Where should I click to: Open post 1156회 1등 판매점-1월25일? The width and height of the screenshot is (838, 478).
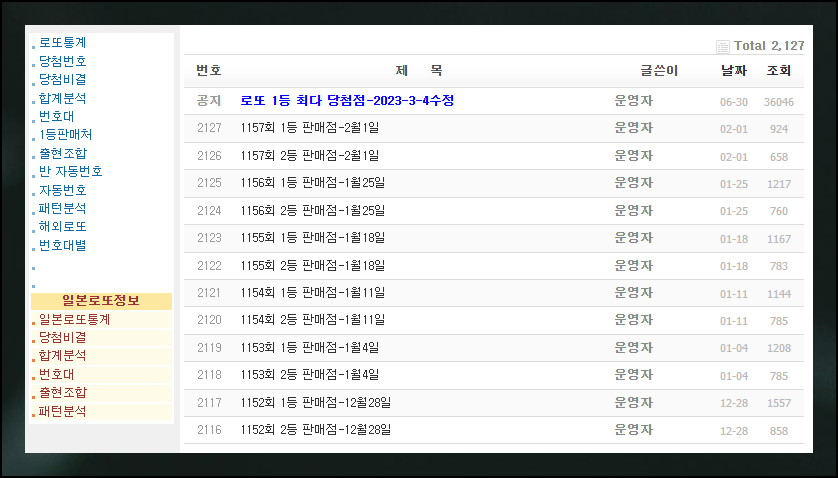tap(313, 183)
